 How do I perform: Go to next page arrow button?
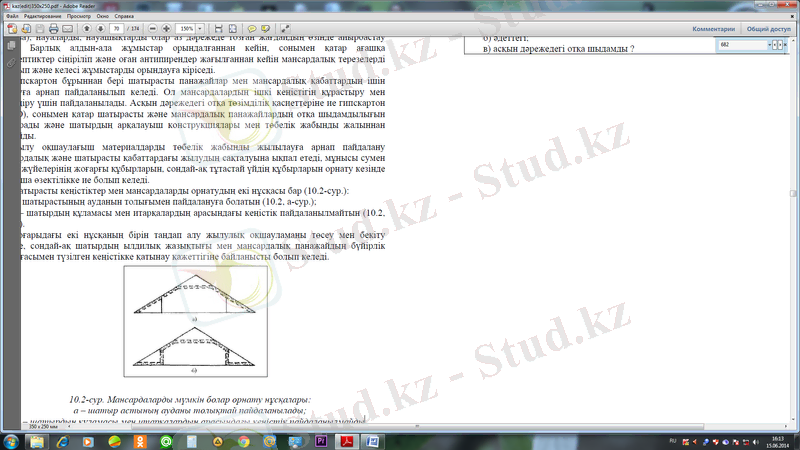pos(101,29)
